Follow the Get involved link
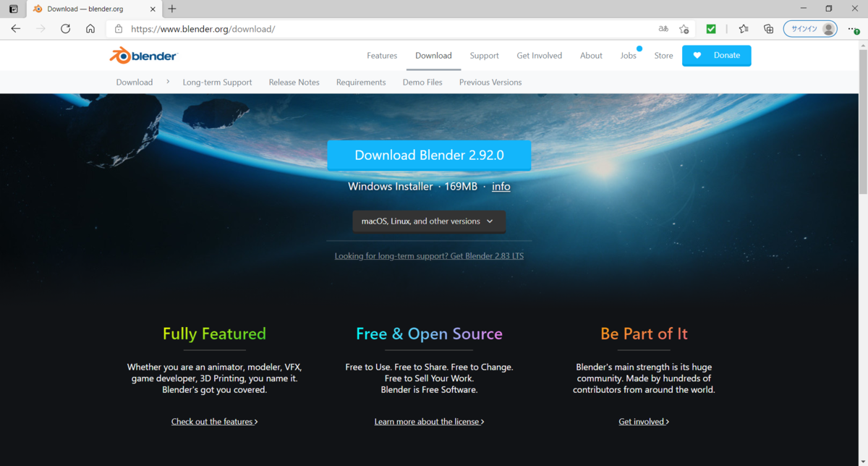 [644, 422]
